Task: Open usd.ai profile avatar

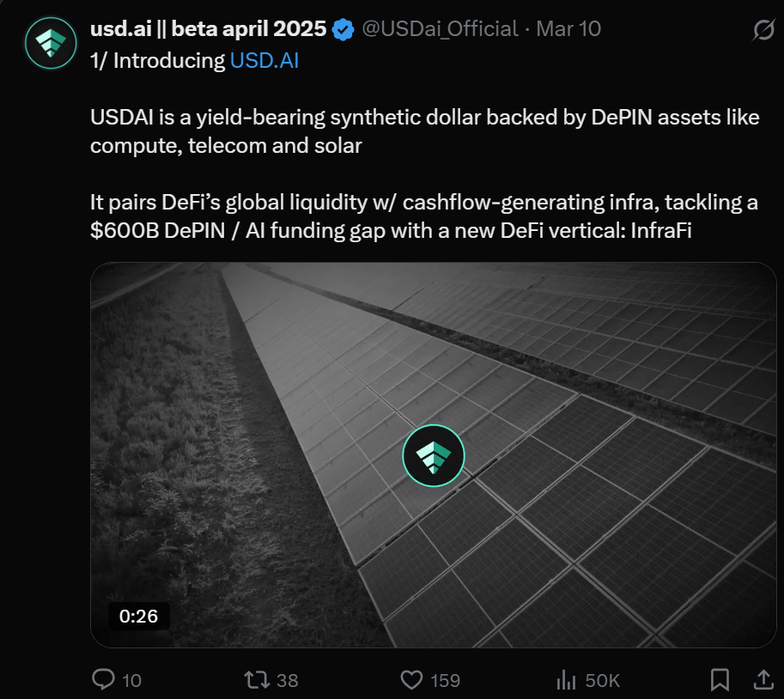Action: click(52, 43)
